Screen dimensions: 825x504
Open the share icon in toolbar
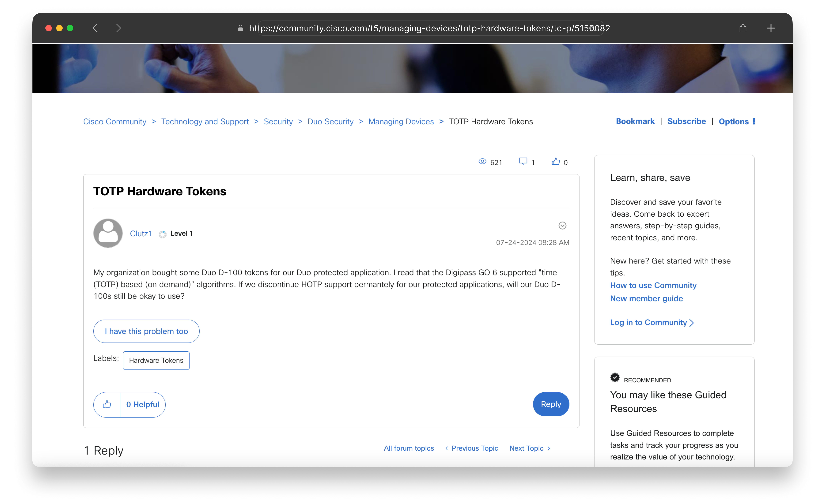point(743,28)
